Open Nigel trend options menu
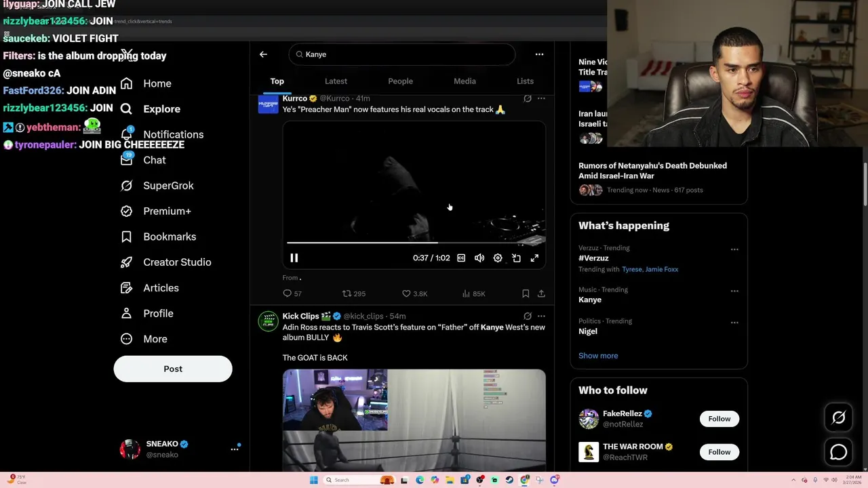 point(734,323)
